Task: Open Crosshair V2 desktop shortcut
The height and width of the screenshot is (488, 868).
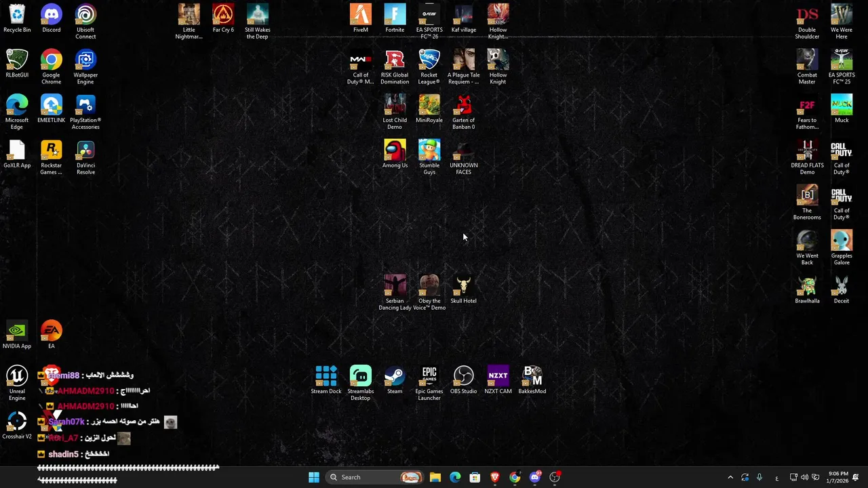Action: 17,425
